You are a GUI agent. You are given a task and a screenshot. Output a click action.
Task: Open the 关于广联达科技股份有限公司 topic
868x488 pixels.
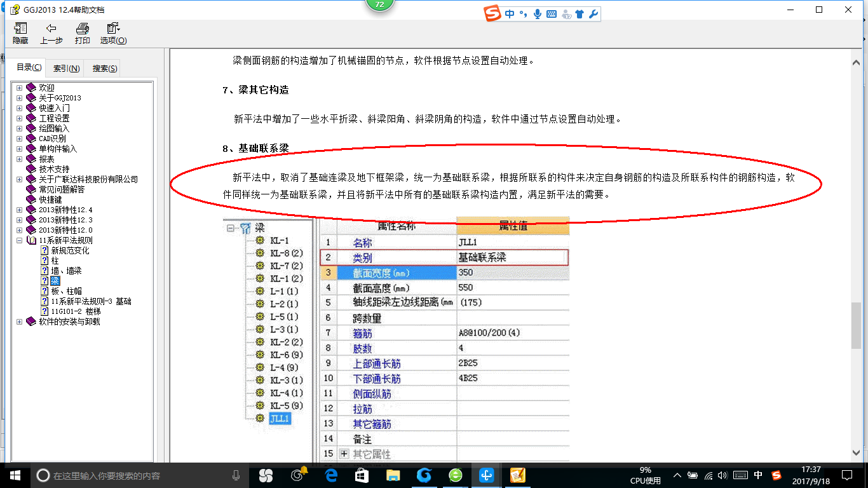pyautogui.click(x=88, y=179)
